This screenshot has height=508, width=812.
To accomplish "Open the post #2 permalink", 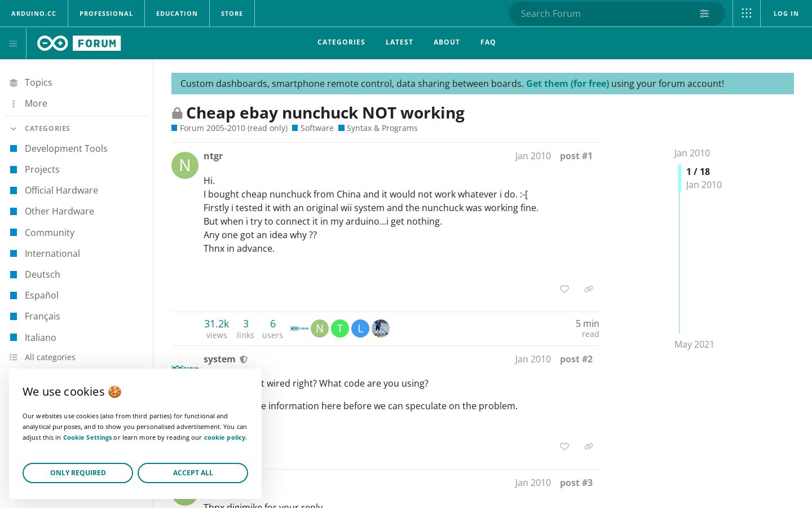I will (x=576, y=359).
